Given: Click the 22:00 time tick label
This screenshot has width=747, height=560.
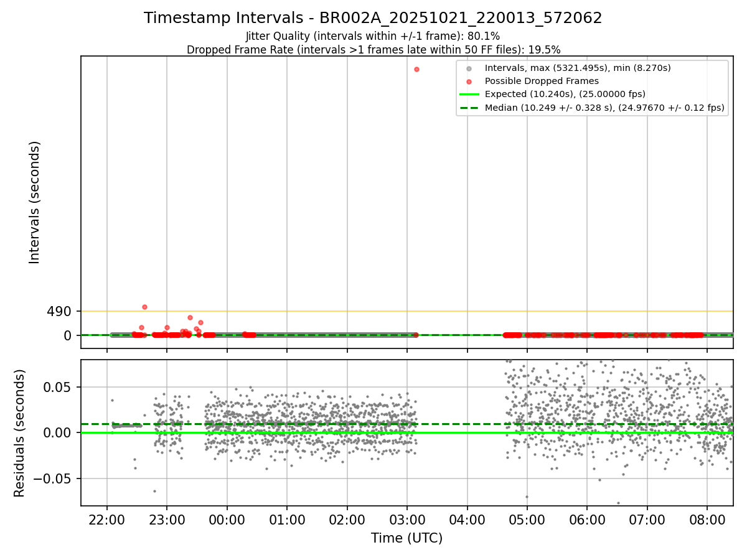Looking at the screenshot, I should (x=107, y=520).
